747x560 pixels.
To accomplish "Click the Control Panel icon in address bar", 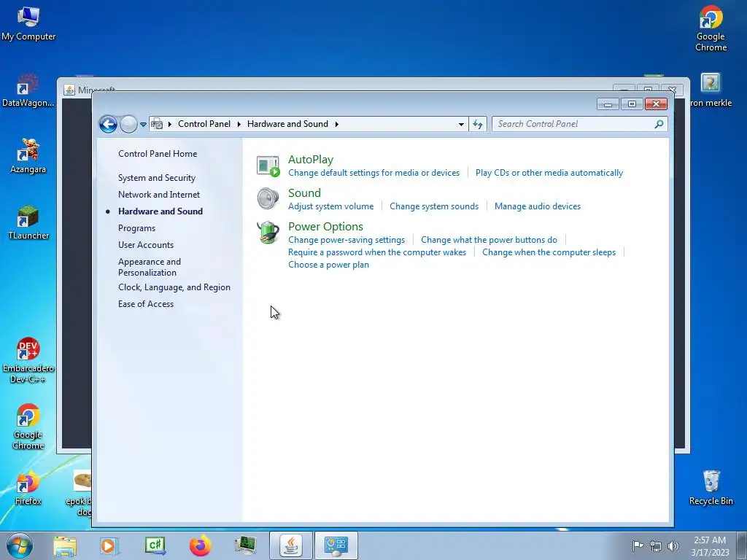I will pyautogui.click(x=157, y=124).
